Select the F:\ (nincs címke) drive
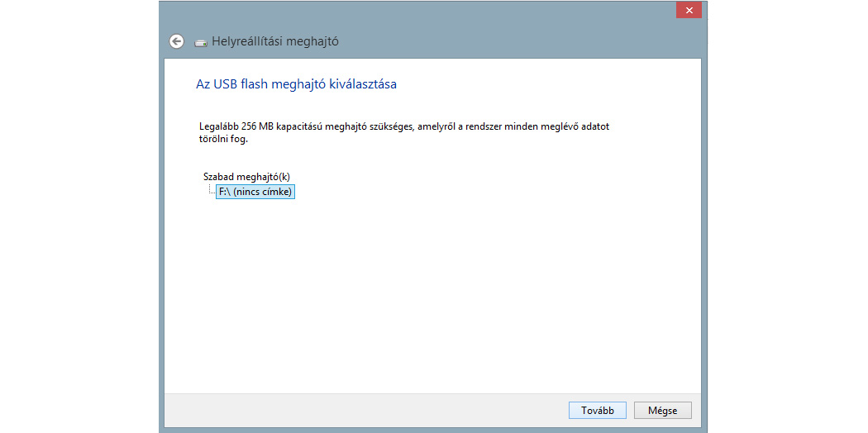Image resolution: width=868 pixels, height=433 pixels. tap(255, 192)
